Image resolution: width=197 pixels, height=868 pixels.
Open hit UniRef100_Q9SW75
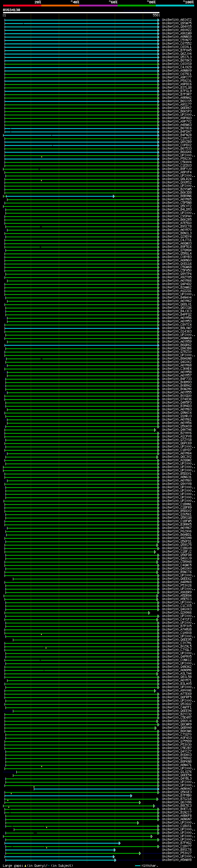point(176,23)
